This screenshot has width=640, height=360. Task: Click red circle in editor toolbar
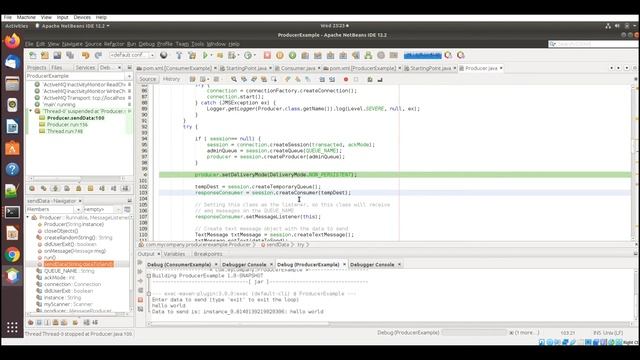tap(346, 79)
